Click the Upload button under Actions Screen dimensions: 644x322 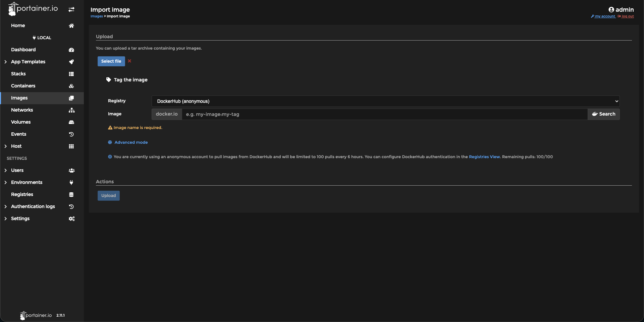pos(108,196)
